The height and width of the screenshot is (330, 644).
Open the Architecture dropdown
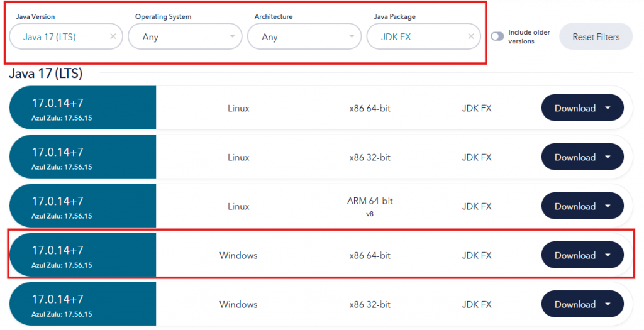point(304,36)
